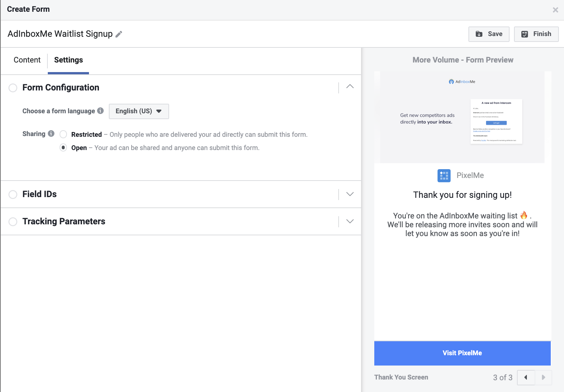Switch to the Content tab
The image size is (564, 392).
[x=27, y=60]
